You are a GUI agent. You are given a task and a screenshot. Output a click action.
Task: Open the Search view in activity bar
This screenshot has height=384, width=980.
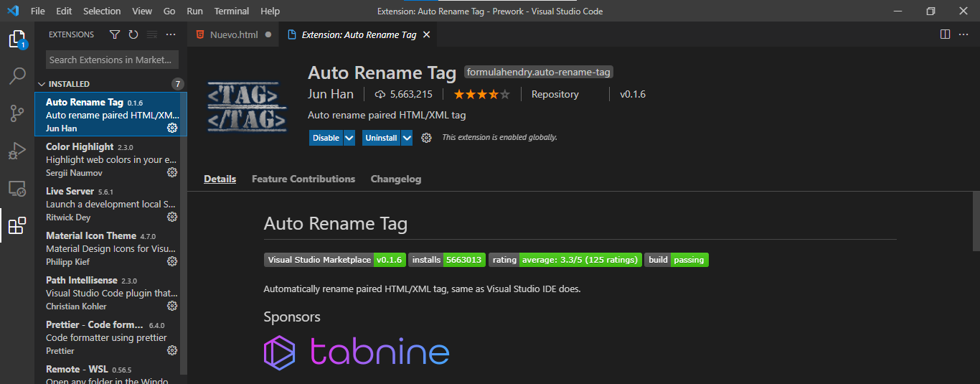[17, 76]
